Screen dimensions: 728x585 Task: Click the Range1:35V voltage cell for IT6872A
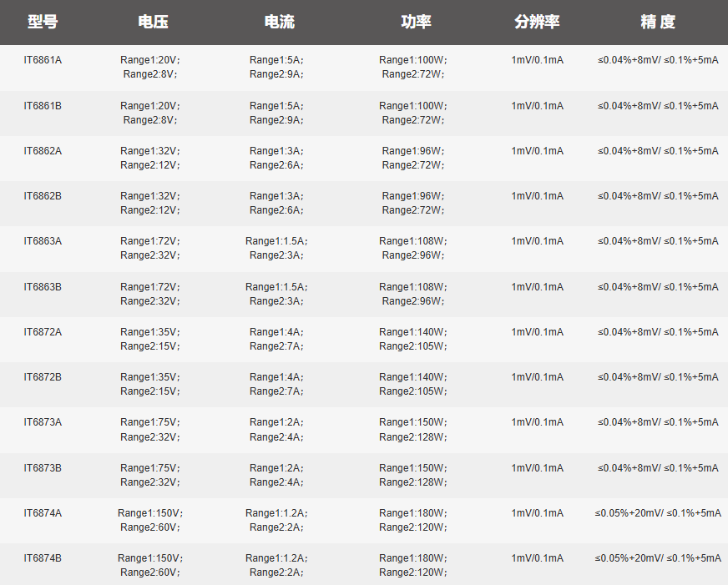click(x=150, y=331)
